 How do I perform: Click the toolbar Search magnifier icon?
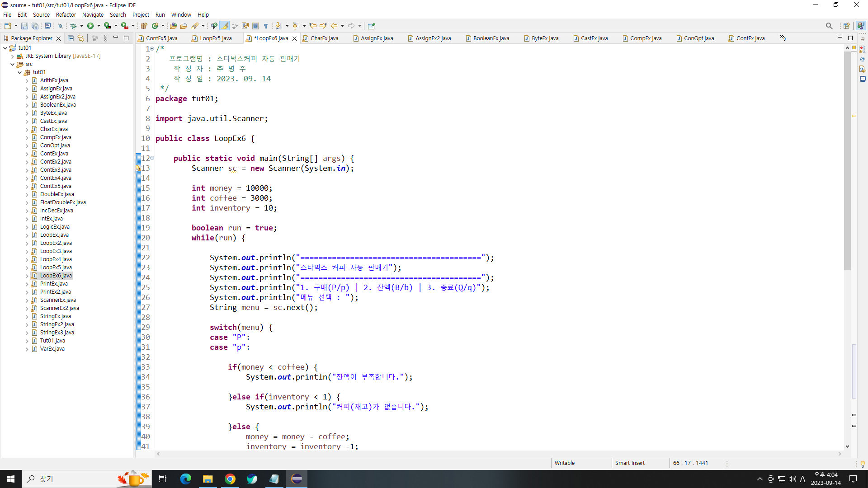(829, 26)
